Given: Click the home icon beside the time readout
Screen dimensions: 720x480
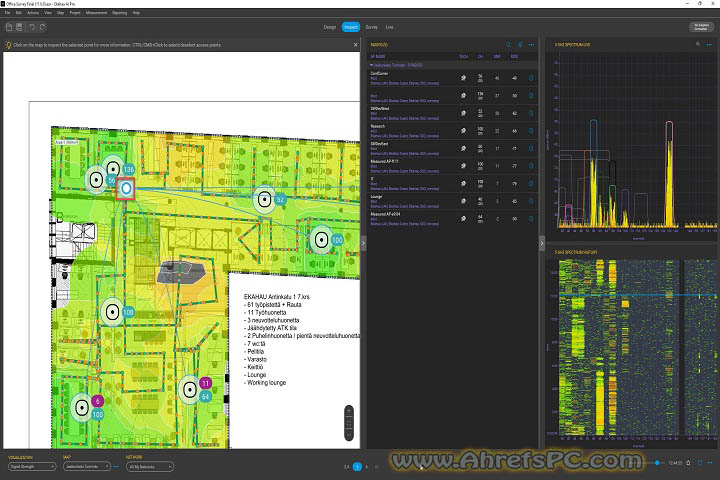Looking at the screenshot, I should 688,463.
